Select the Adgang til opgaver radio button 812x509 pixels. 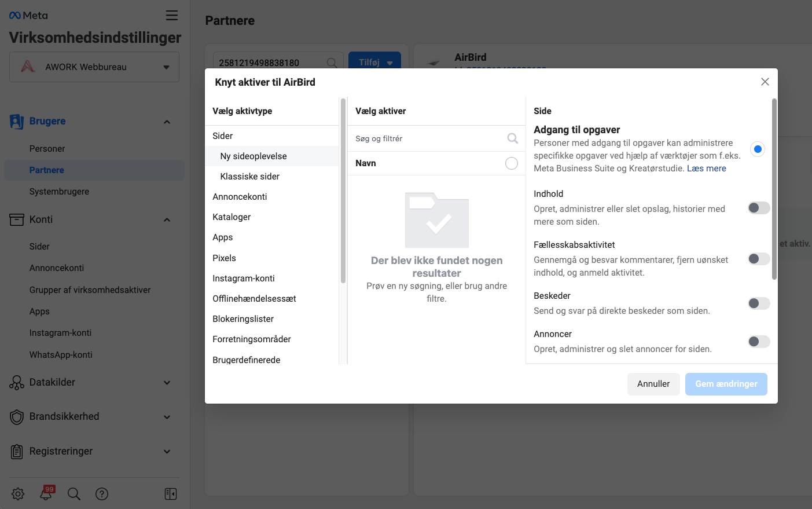point(758,149)
